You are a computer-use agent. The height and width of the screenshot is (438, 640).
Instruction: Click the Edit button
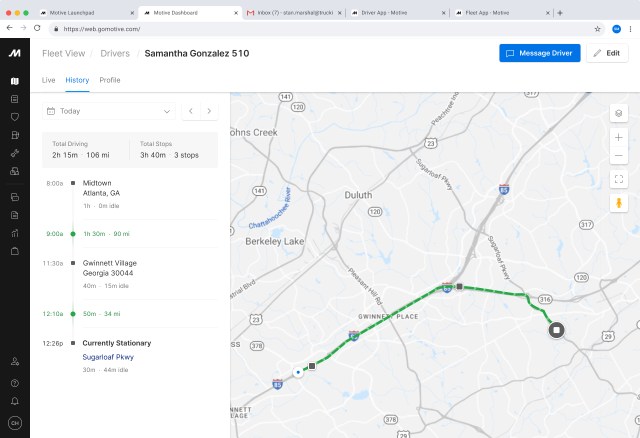pos(607,53)
